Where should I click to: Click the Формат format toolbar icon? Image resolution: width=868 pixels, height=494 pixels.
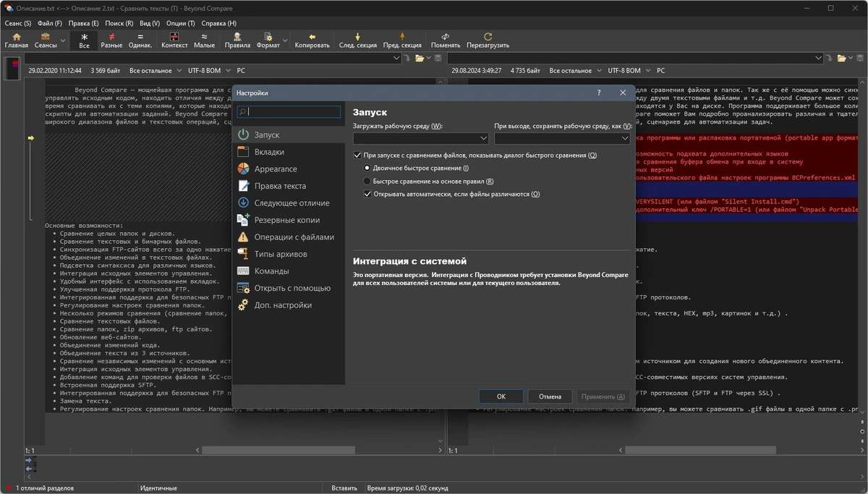(x=268, y=41)
